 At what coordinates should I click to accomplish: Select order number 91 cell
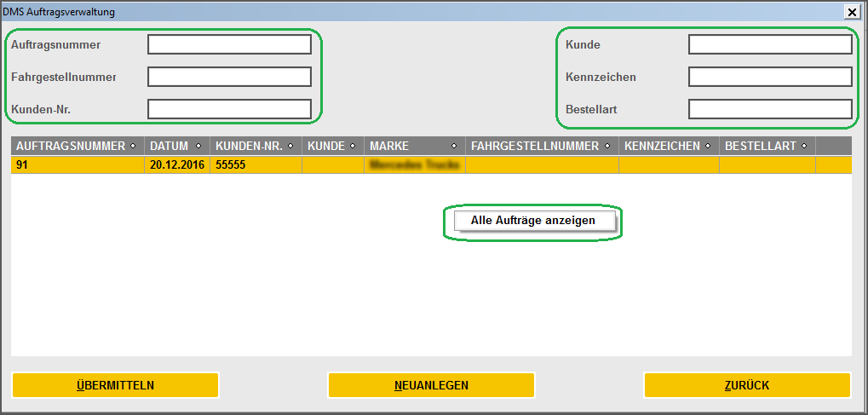click(78, 165)
